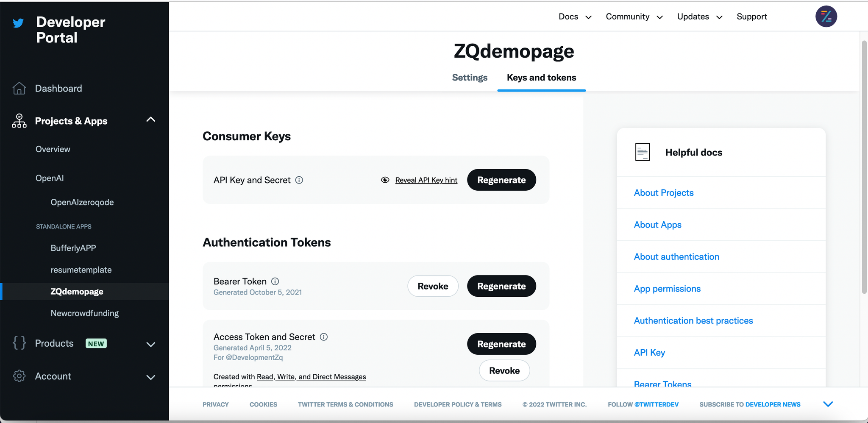This screenshot has width=868, height=423.
Task: Expand the Account section chevron
Action: tap(151, 377)
